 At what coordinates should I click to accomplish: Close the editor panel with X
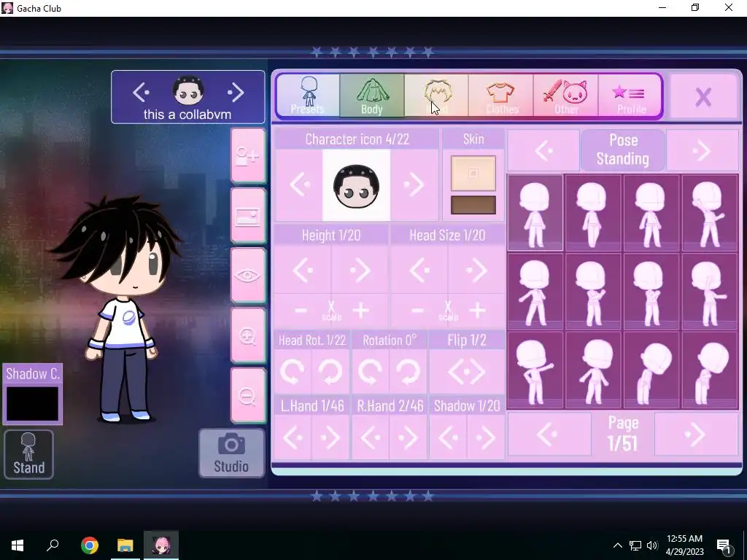tap(703, 97)
